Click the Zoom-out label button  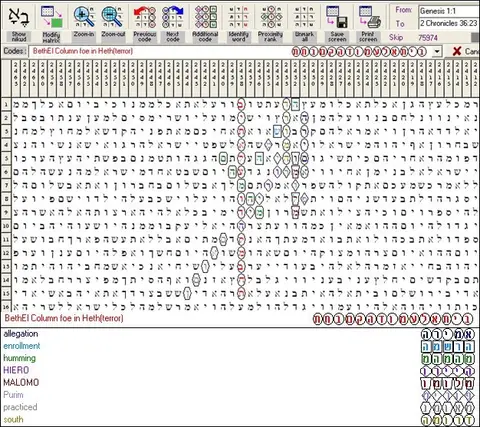pyautogui.click(x=113, y=37)
